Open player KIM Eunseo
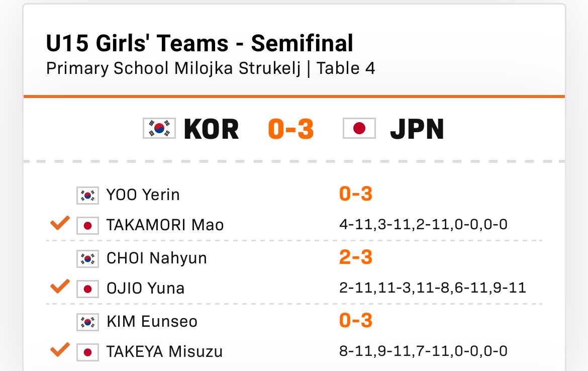588x371 pixels. coord(152,321)
